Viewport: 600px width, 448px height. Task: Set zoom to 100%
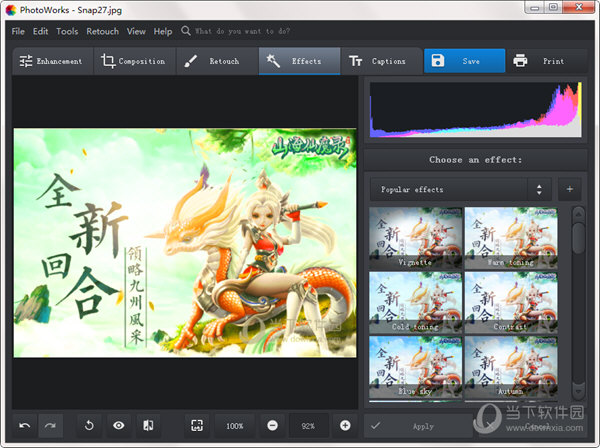click(x=235, y=426)
